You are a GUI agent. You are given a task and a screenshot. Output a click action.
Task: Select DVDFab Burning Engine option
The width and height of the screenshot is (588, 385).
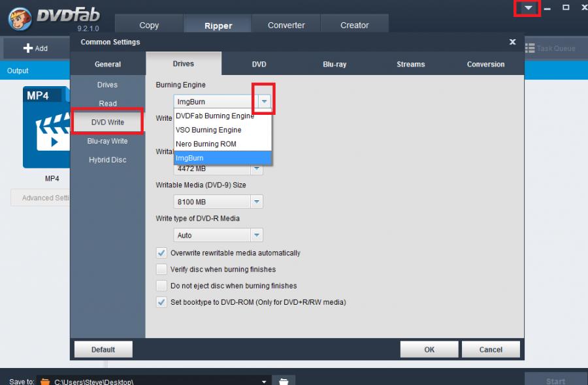[x=223, y=115]
